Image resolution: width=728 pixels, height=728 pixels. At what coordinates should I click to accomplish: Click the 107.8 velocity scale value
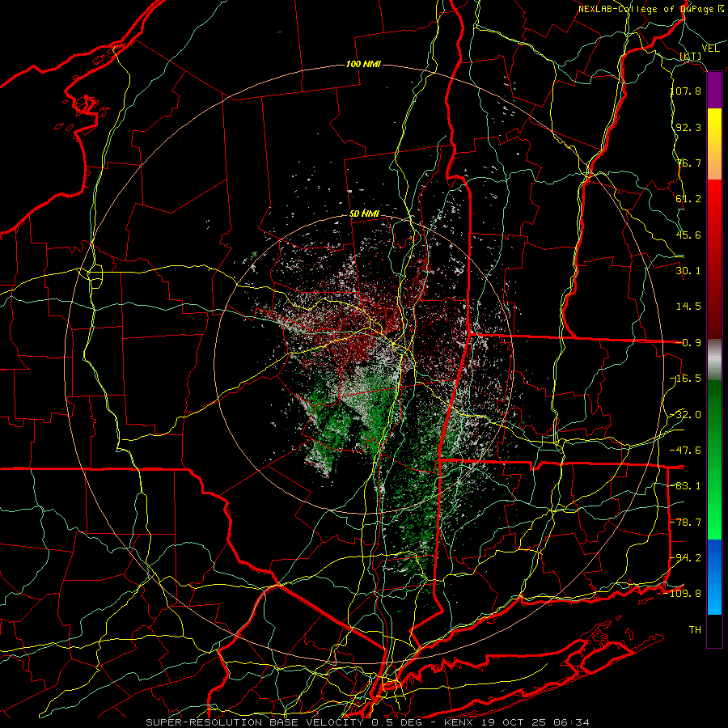click(686, 91)
